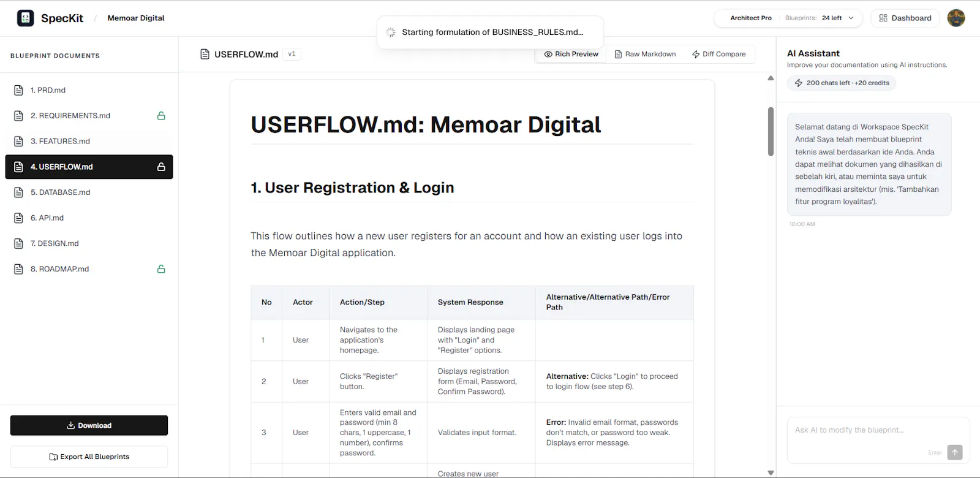Click the scroll up arrow

(771, 78)
